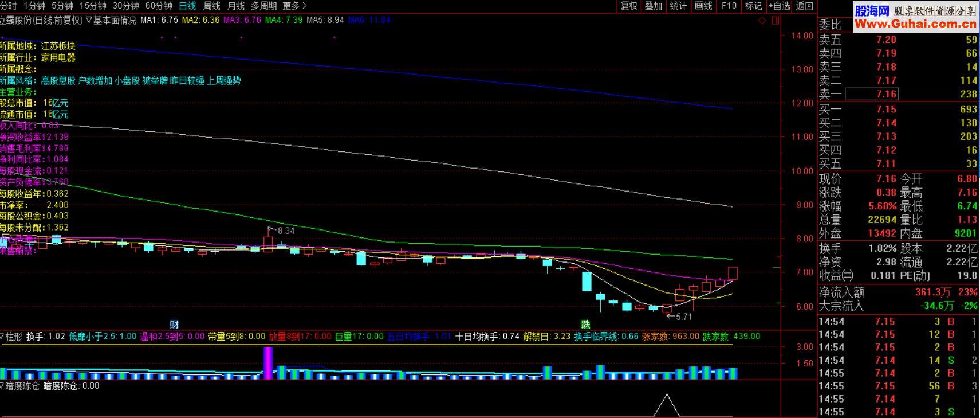Click the 今开 value 6.80

(967, 179)
